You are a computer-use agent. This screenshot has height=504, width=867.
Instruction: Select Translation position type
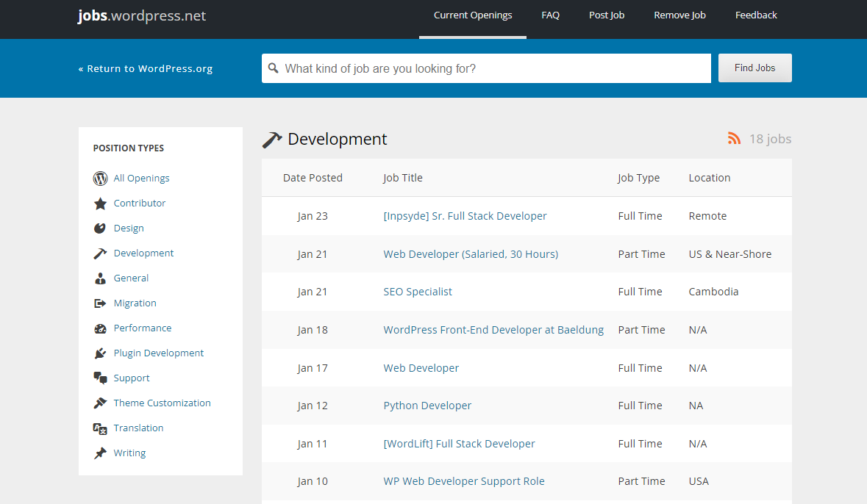138,428
